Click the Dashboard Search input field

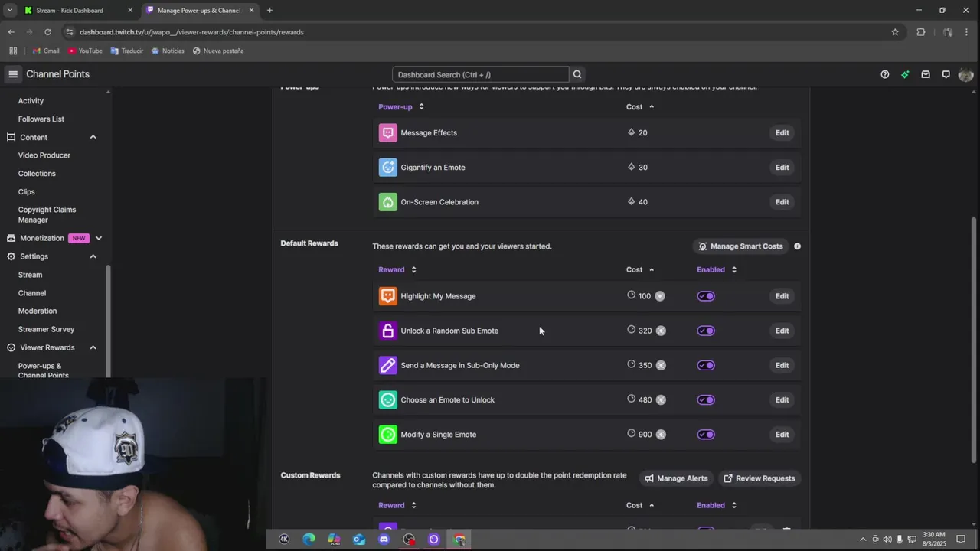click(x=480, y=74)
